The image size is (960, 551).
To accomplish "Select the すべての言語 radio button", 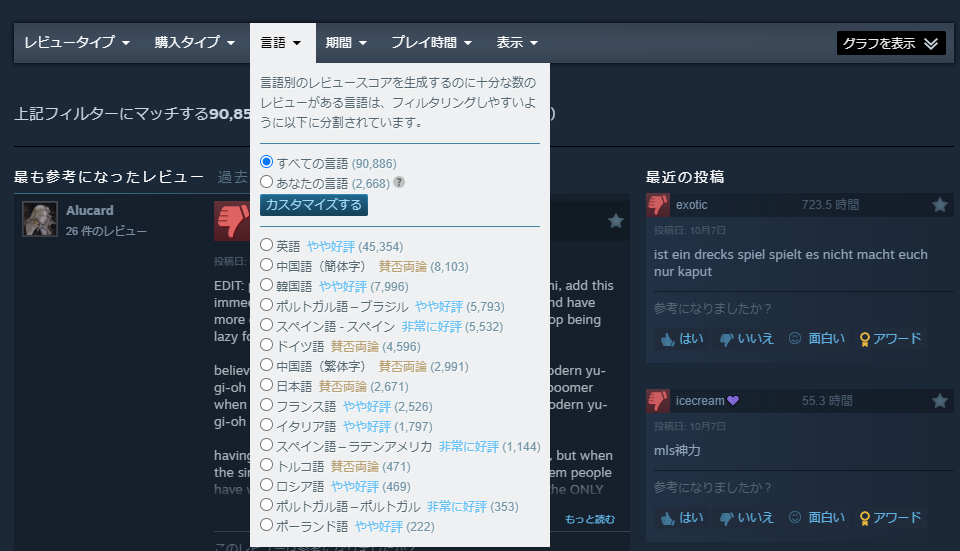I will (266, 162).
